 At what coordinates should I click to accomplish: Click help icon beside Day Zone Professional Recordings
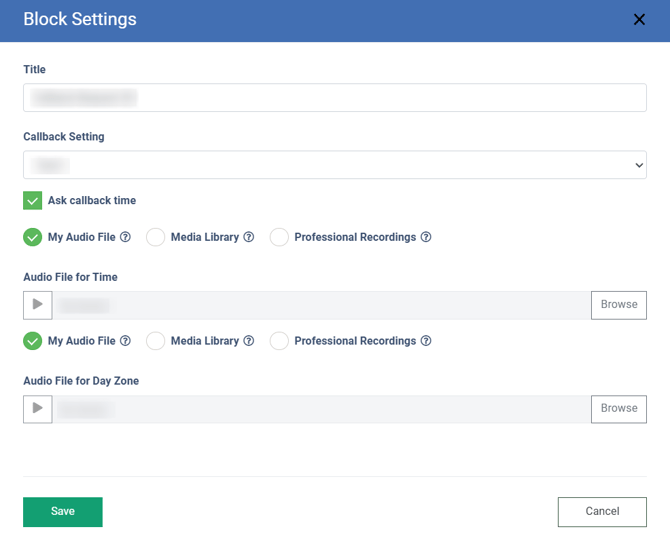tap(426, 341)
